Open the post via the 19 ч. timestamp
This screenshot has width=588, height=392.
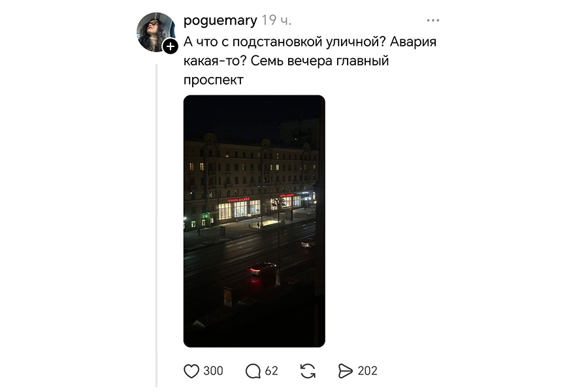[x=276, y=20]
